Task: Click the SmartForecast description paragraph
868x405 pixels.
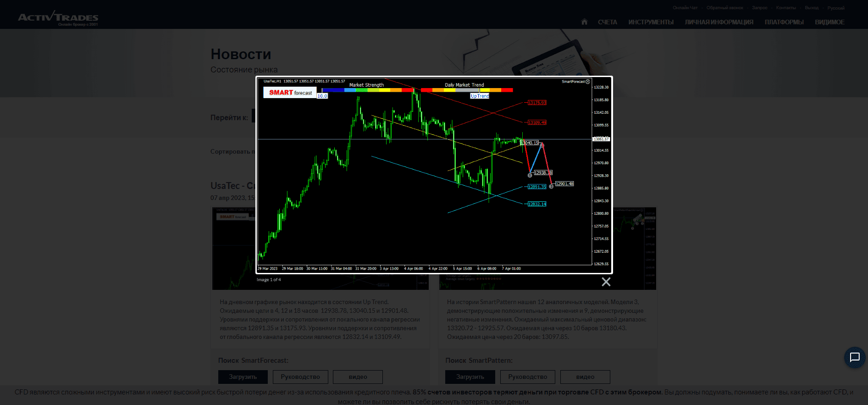Action: pyautogui.click(x=320, y=319)
